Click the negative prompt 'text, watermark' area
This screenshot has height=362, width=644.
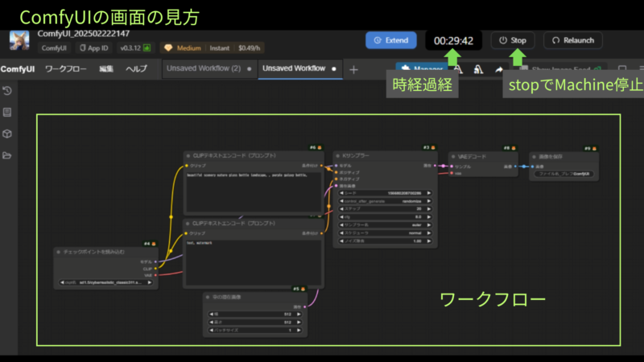254,262
